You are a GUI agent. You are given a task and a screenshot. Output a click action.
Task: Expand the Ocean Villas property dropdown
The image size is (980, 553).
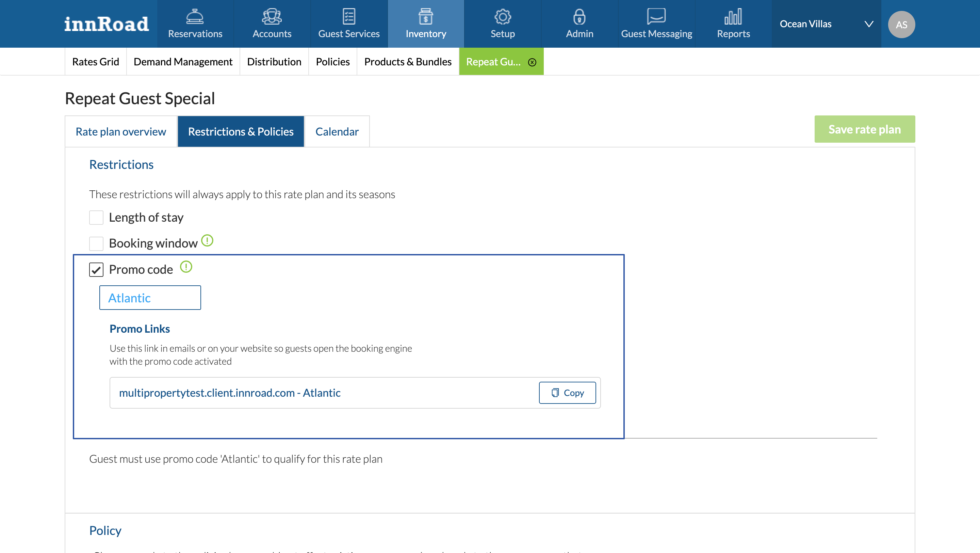(x=826, y=23)
